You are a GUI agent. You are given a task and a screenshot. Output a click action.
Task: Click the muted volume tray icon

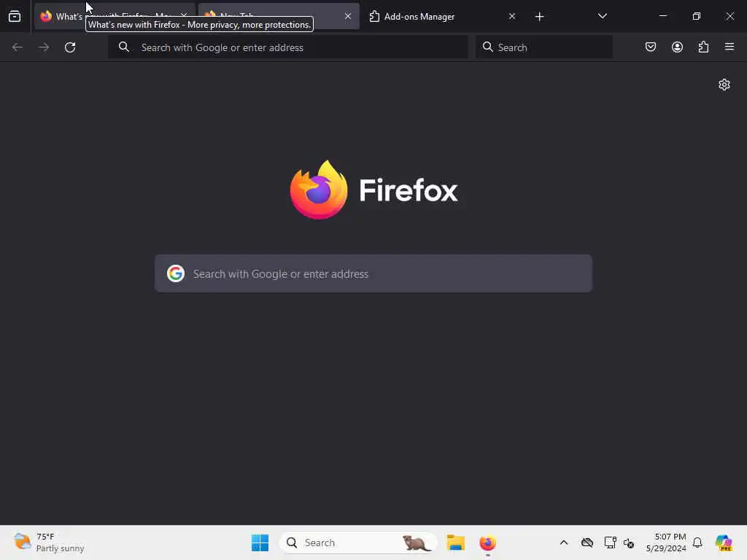coord(628,542)
